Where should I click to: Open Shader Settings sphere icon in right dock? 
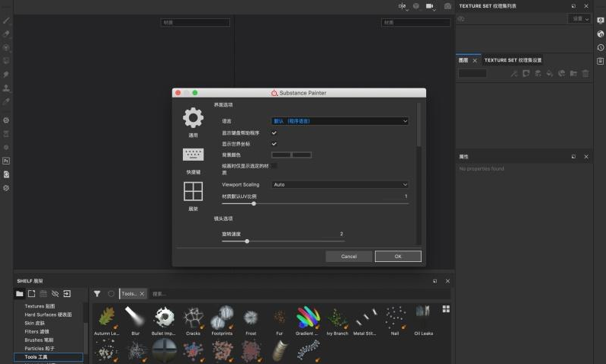[x=600, y=34]
